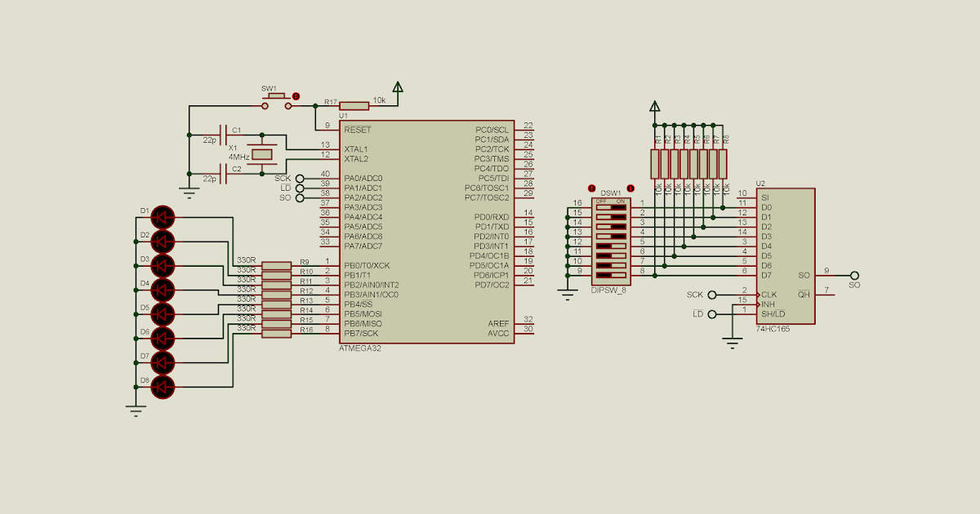The height and width of the screenshot is (514, 980).
Task: Toggle DIP switch position 6
Action: 611,256
